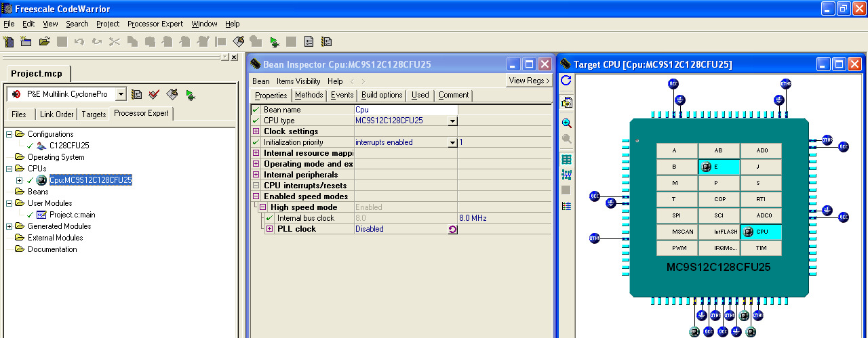Switch to the Methods tab
868x338 pixels.
[x=309, y=95]
